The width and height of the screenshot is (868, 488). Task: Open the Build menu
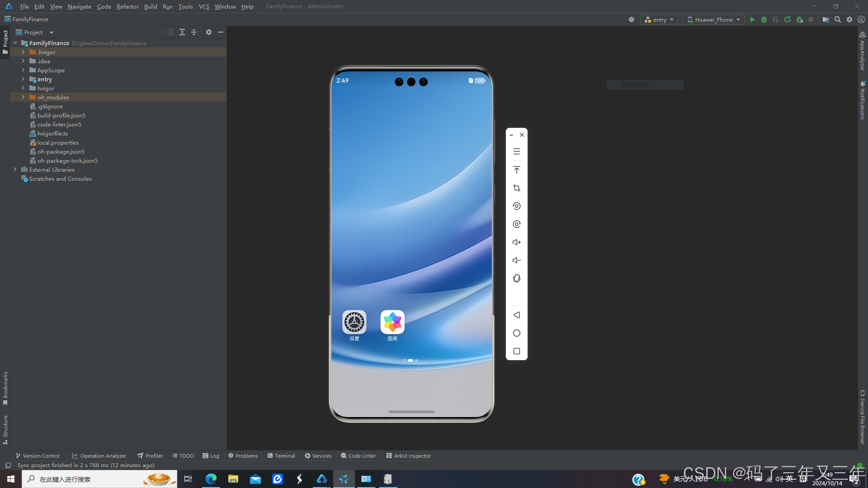[151, 6]
